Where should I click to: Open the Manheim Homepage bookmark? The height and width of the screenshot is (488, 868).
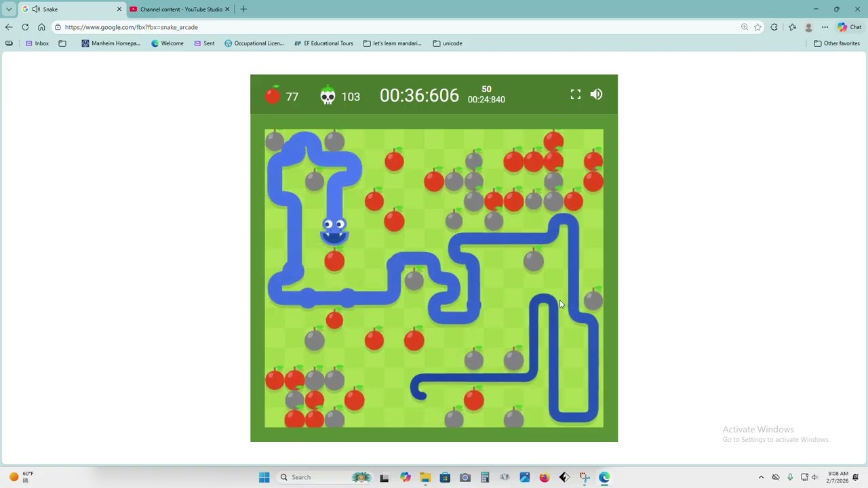(x=111, y=43)
